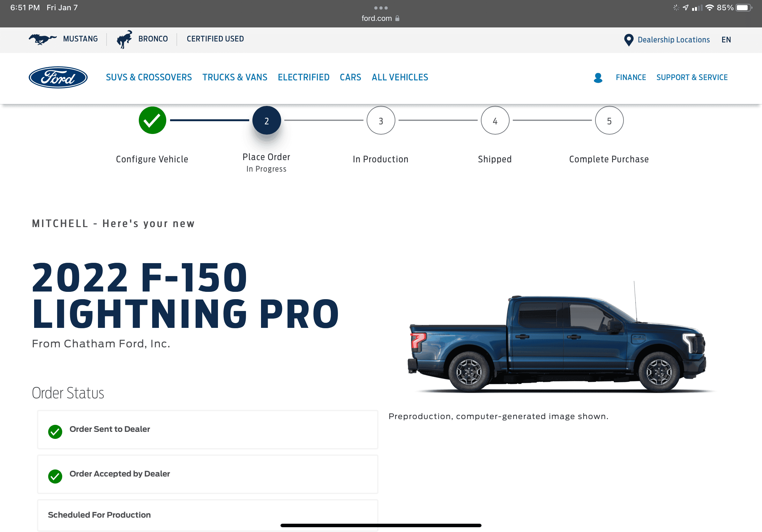Screen dimensions: 762x532
Task: Click the Mustang pony logo icon
Action: pos(42,39)
